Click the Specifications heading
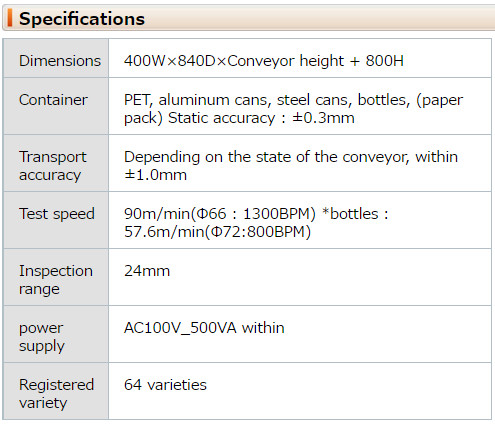This screenshot has width=495, height=425. (x=82, y=19)
